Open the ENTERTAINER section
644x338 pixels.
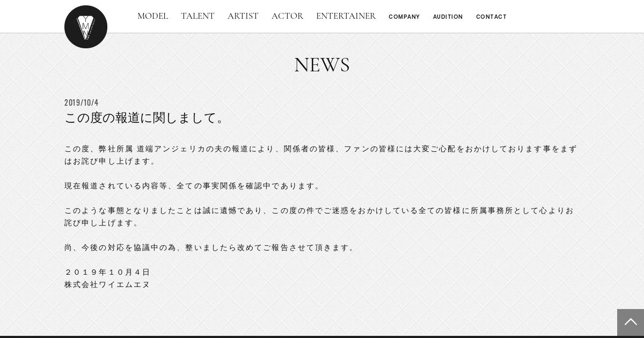(346, 16)
